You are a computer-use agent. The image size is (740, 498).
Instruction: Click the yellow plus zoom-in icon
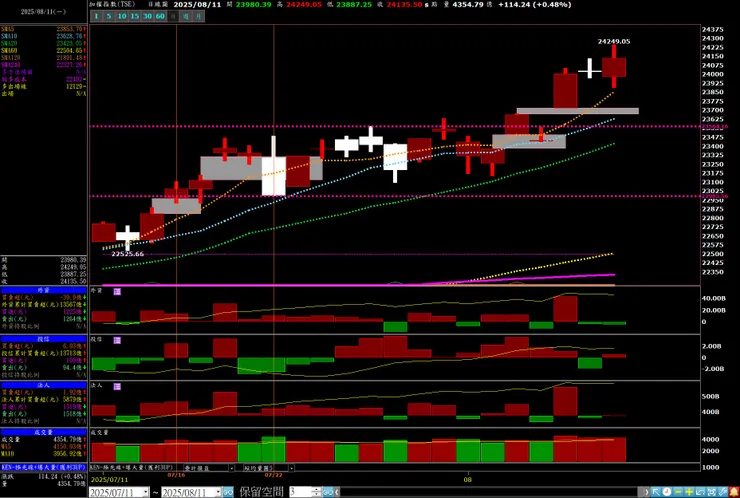pos(689,492)
